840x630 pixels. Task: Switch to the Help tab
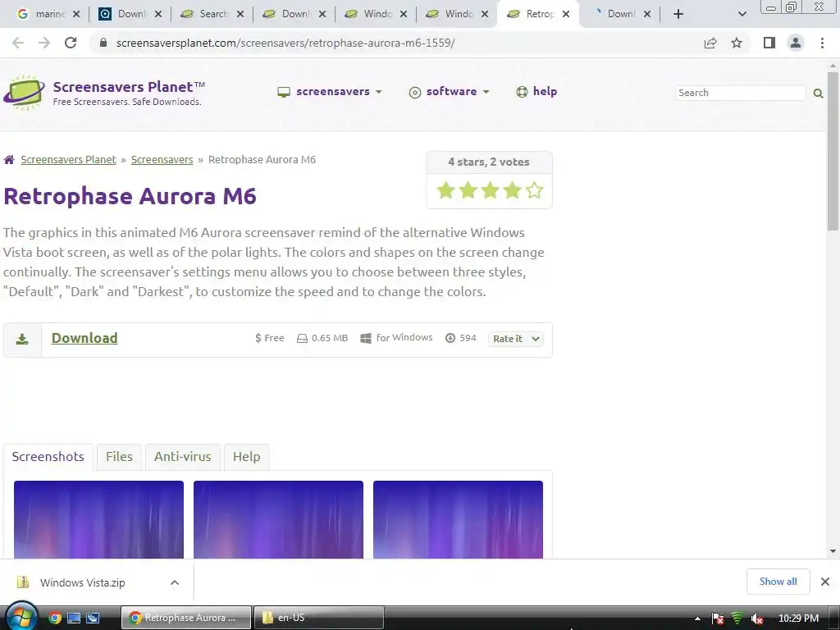[246, 457]
